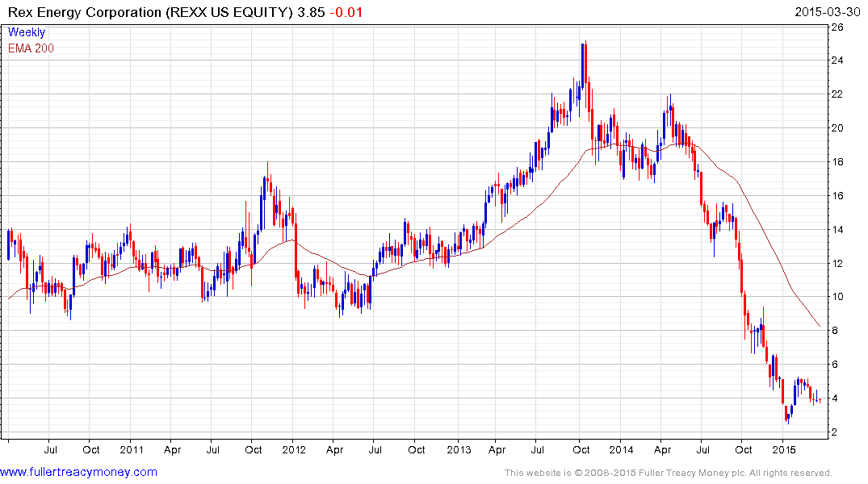Image resolution: width=868 pixels, height=484 pixels.
Task: Click the 2013 label on time axis
Action: coord(459,449)
